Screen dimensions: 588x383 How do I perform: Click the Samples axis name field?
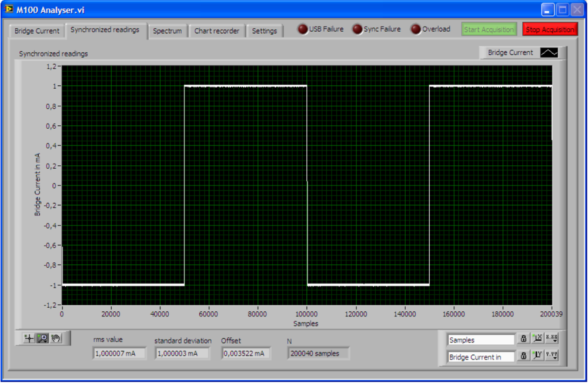click(480, 340)
